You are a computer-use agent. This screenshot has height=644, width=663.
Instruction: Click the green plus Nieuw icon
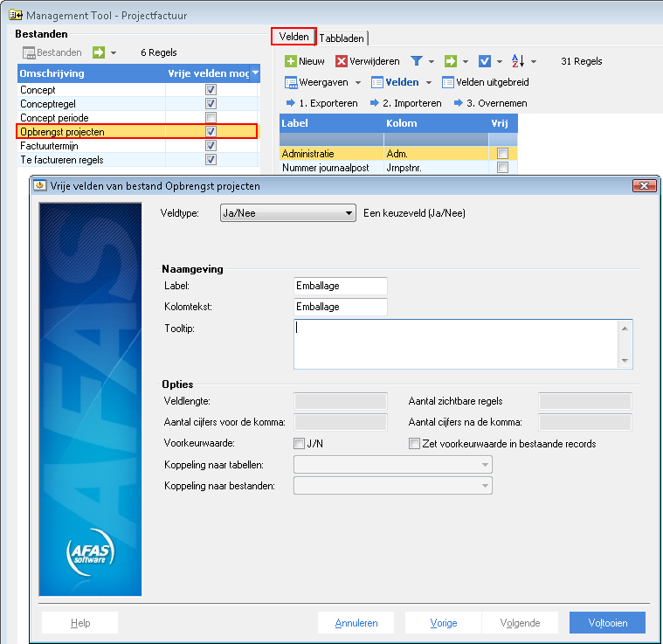click(291, 61)
